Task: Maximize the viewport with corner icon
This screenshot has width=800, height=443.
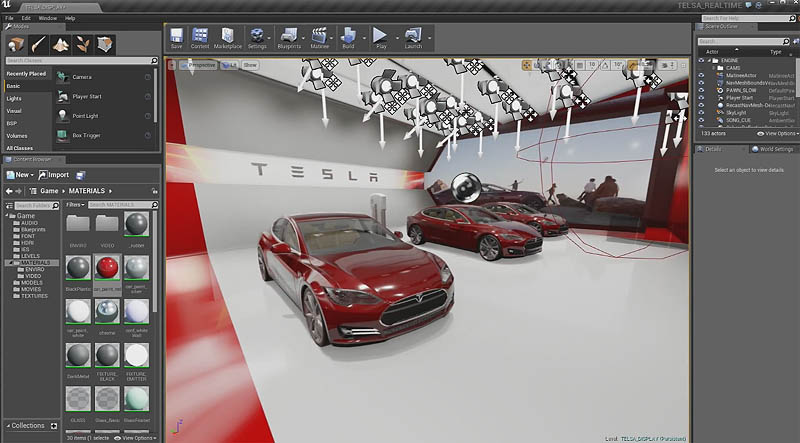Action: click(x=683, y=65)
